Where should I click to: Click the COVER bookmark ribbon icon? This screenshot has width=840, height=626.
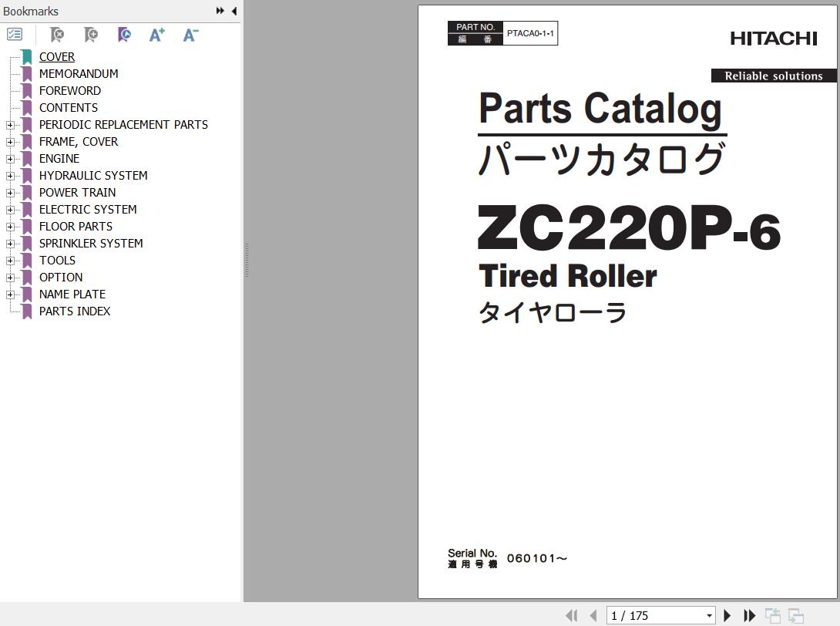point(27,57)
